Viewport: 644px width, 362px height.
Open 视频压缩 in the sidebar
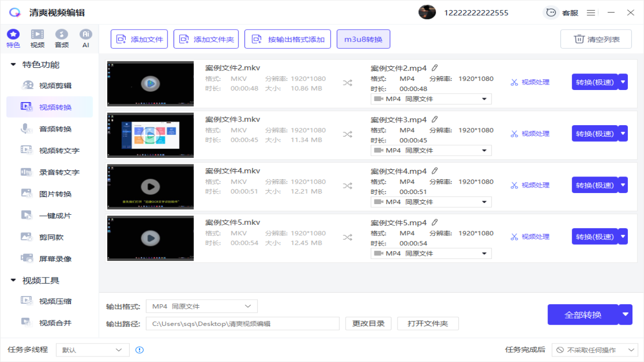point(49,301)
